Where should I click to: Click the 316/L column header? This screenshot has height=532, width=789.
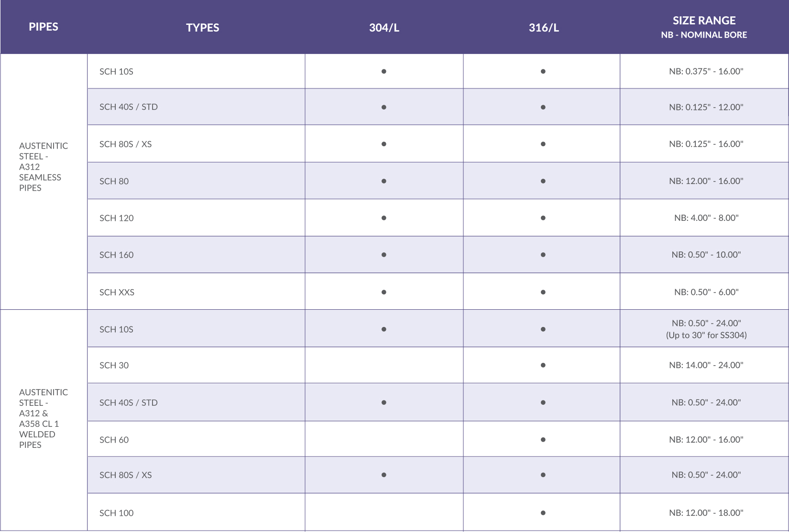click(544, 28)
